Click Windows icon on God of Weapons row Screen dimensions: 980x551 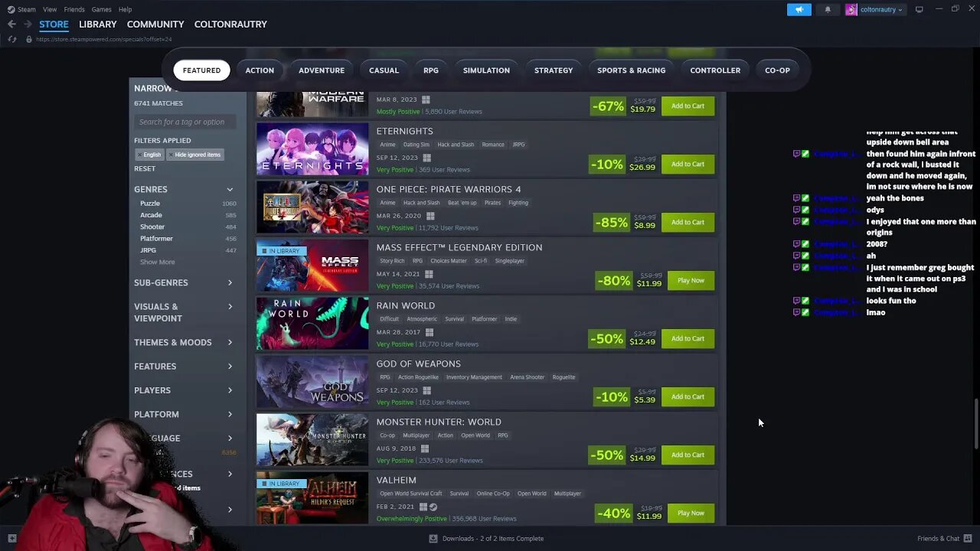click(x=426, y=390)
